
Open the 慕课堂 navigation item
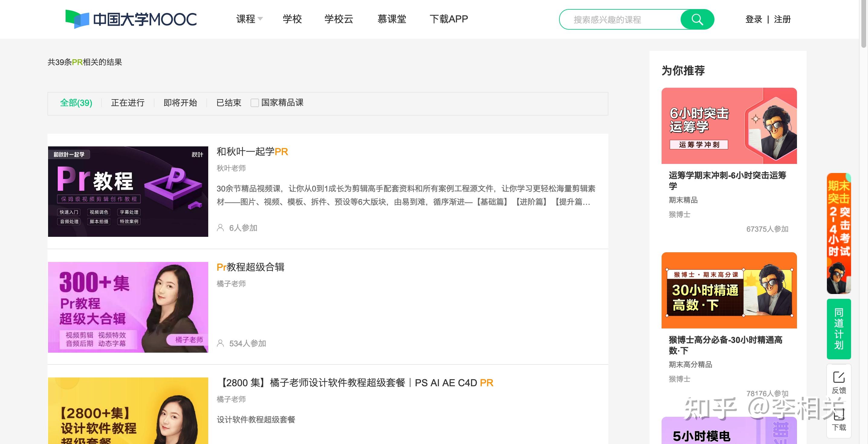click(392, 19)
